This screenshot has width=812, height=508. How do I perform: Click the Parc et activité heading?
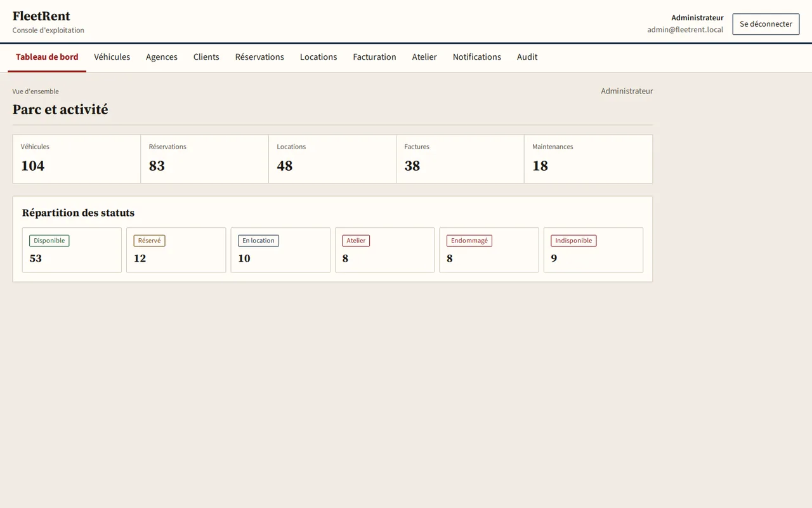tap(60, 109)
